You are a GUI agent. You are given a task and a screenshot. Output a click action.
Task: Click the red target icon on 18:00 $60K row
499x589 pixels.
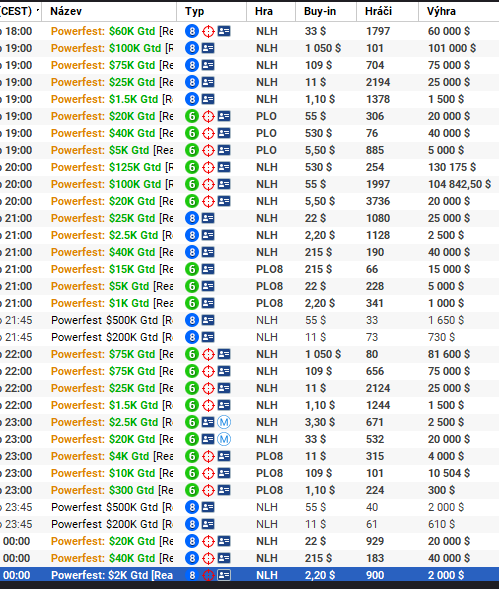[208, 31]
